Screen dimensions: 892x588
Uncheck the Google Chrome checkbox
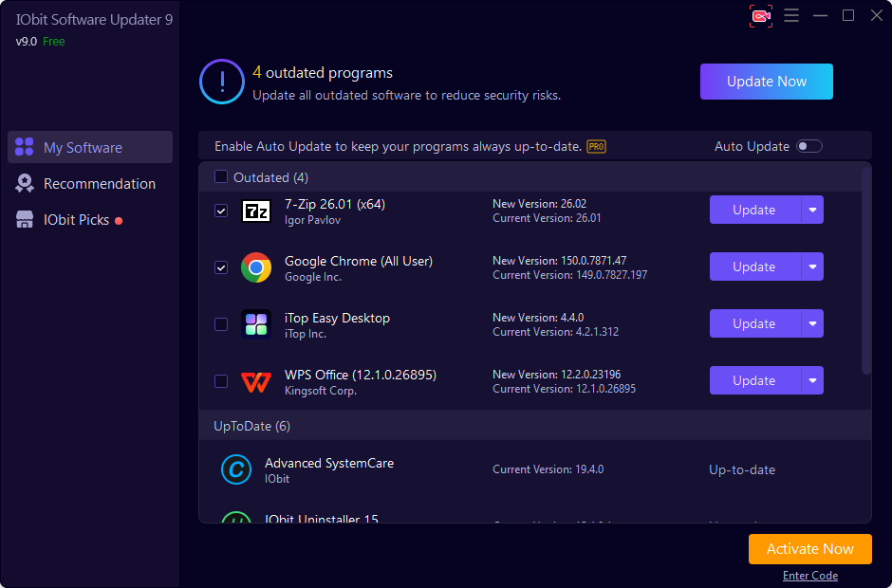(x=221, y=267)
